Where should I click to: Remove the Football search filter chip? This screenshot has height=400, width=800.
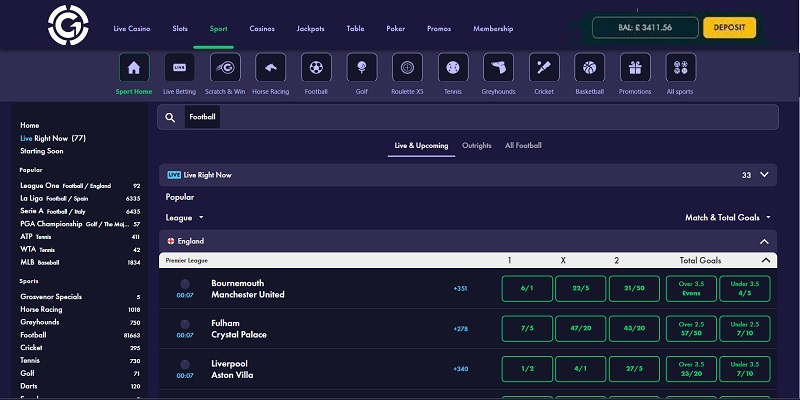[x=202, y=117]
